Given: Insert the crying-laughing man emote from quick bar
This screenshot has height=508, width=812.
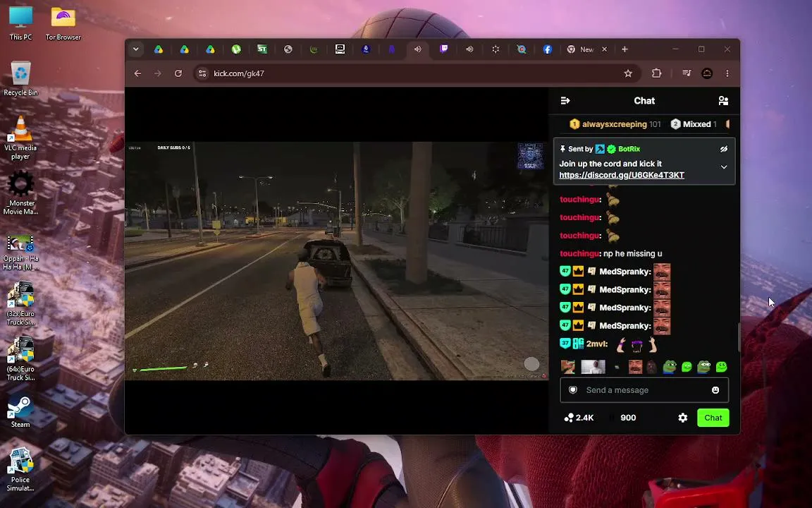Looking at the screenshot, I should [x=635, y=367].
